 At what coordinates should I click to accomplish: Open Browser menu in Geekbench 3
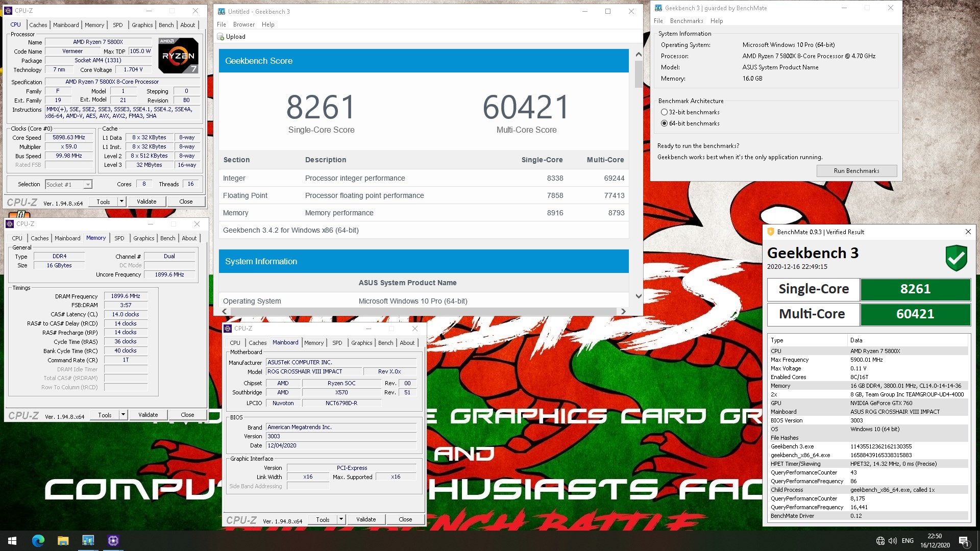point(243,24)
